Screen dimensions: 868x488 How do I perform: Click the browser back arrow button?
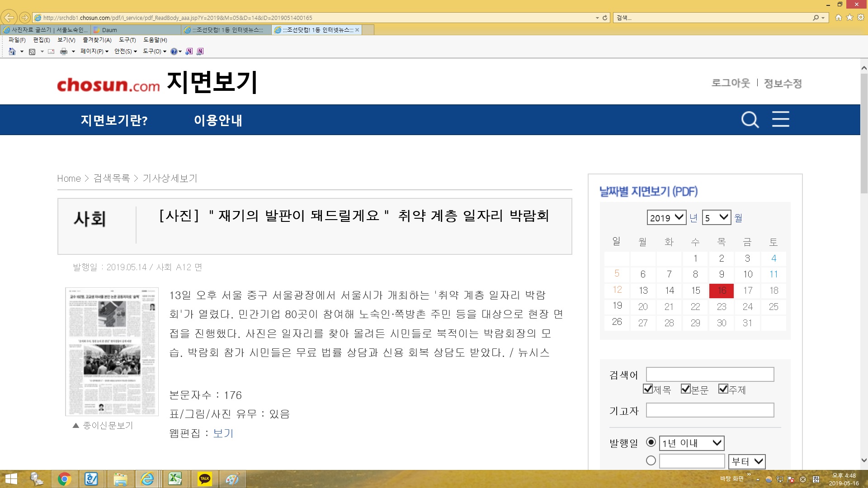point(9,18)
